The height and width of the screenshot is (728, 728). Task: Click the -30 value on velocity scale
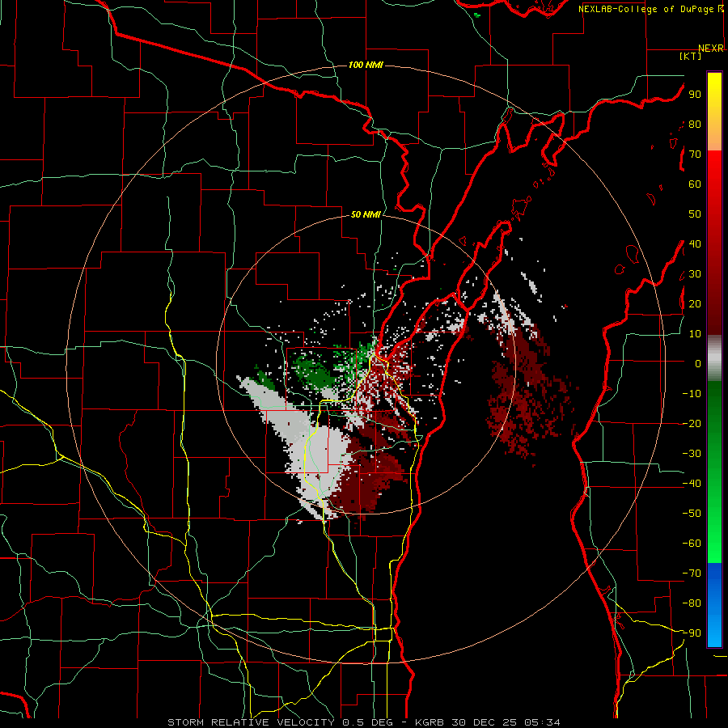[692, 454]
